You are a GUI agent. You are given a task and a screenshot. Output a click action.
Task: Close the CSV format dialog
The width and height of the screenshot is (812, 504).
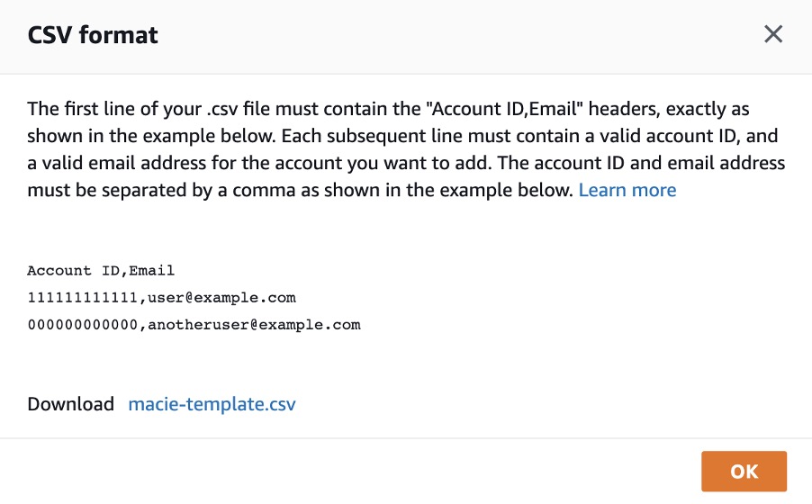[772, 35]
